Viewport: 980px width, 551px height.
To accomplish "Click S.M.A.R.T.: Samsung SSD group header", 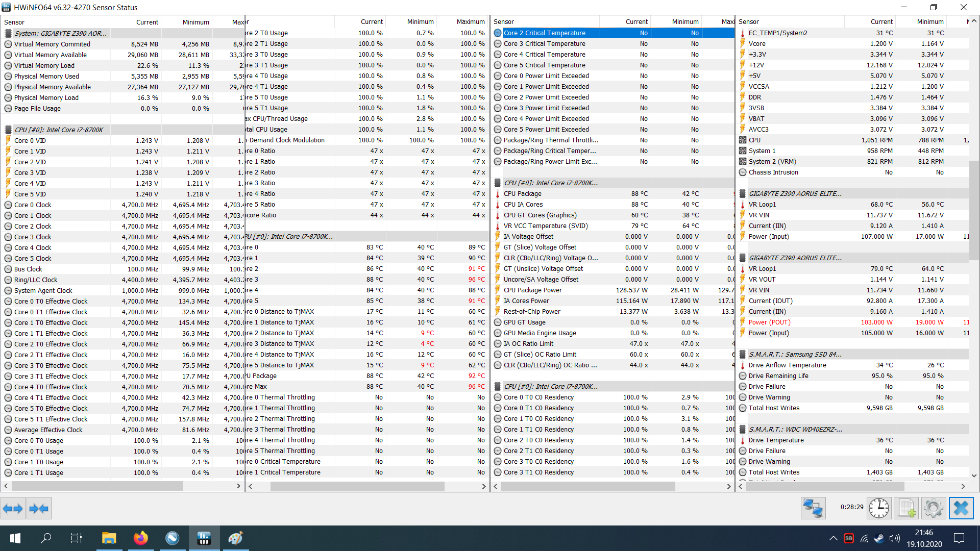I will point(795,354).
